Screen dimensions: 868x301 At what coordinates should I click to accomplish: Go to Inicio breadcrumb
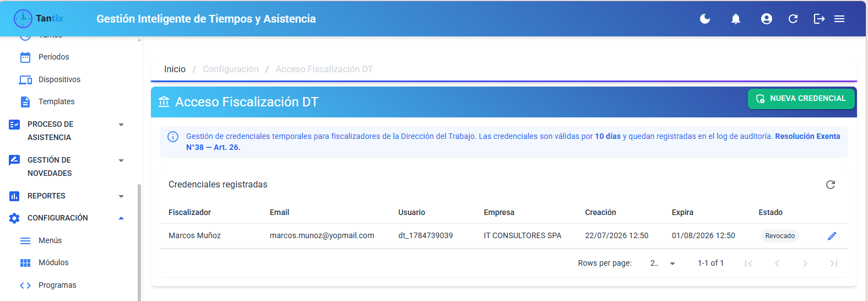click(x=175, y=69)
